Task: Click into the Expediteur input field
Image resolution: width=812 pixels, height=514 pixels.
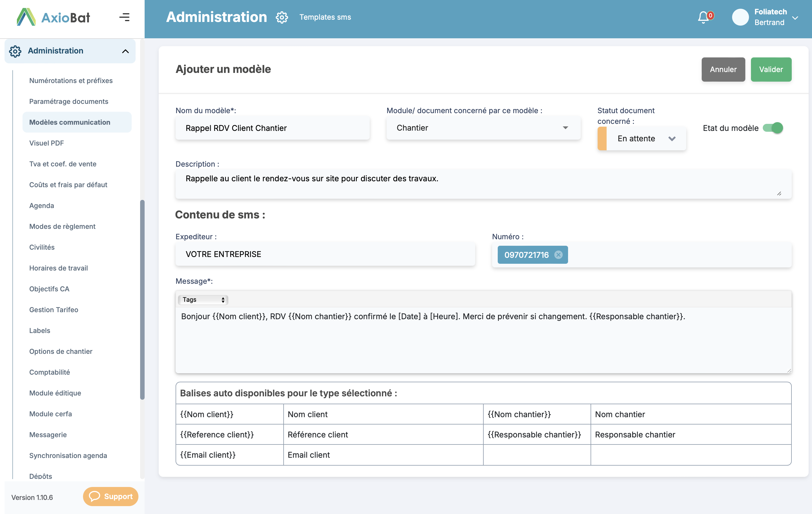Action: point(325,254)
